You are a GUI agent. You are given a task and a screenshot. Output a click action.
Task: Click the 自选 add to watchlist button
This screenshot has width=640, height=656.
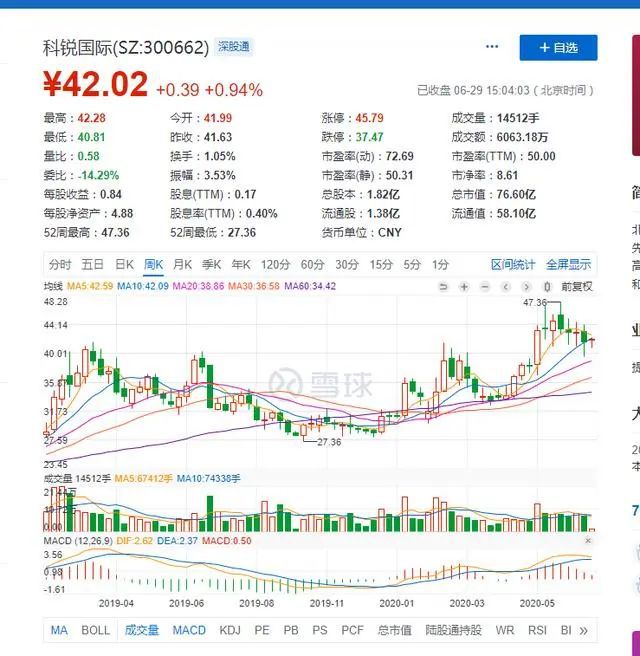(x=558, y=48)
